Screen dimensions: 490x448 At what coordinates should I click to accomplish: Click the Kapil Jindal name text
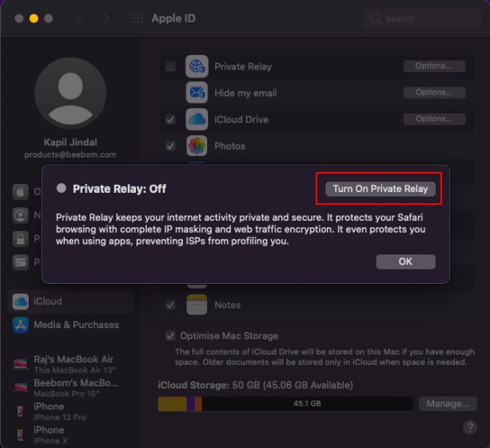70,142
